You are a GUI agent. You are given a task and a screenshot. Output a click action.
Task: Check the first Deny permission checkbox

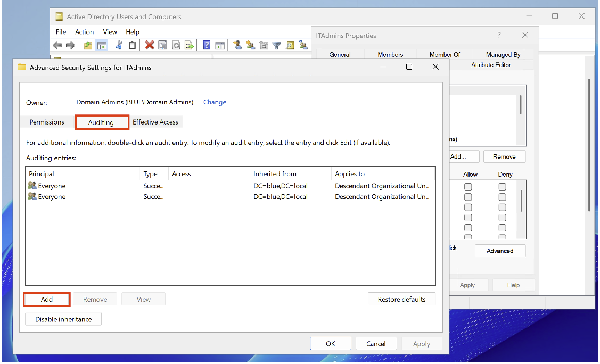tap(502, 187)
